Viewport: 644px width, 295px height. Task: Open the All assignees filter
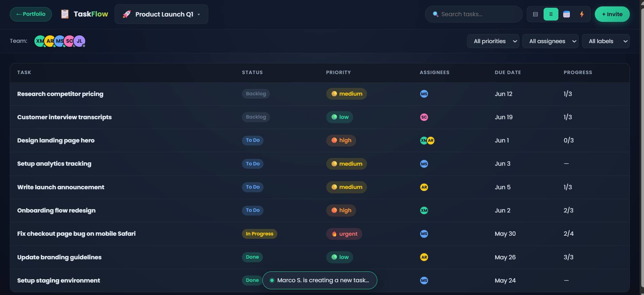click(550, 41)
